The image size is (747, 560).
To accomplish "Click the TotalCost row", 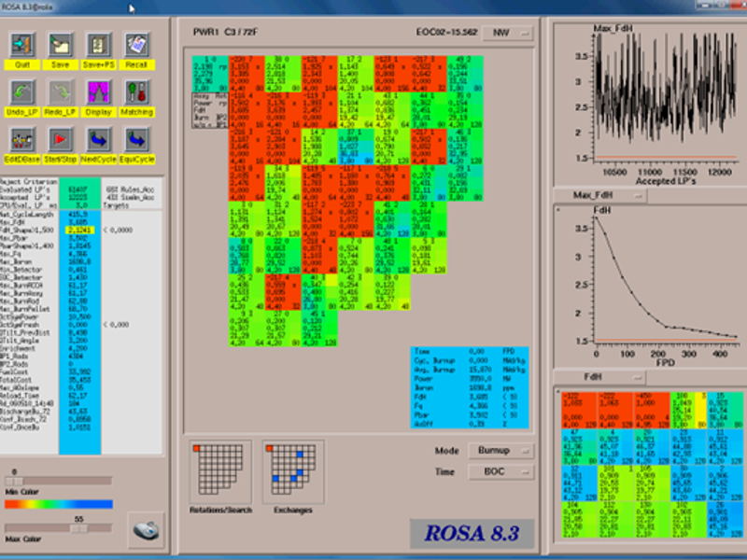I will (81, 380).
